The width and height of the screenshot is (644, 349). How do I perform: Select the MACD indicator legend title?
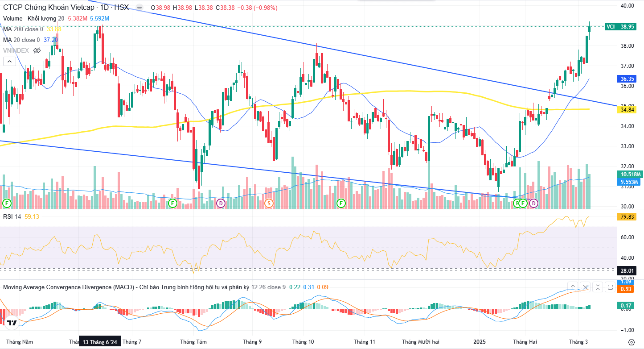click(126, 287)
